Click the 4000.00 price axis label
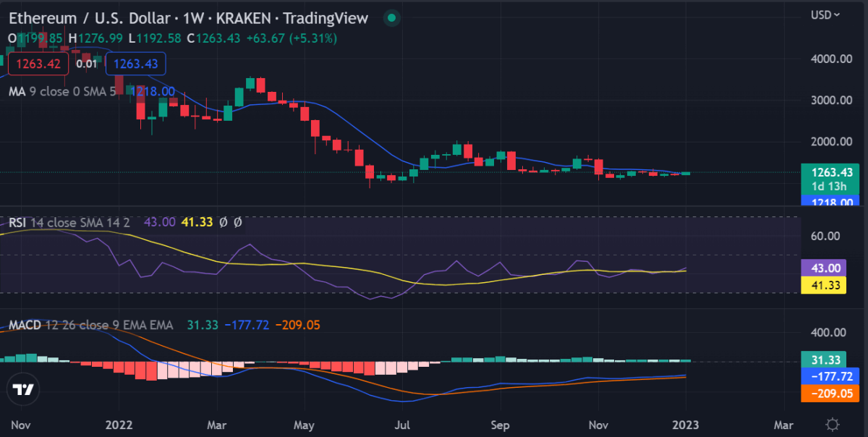 pyautogui.click(x=830, y=59)
